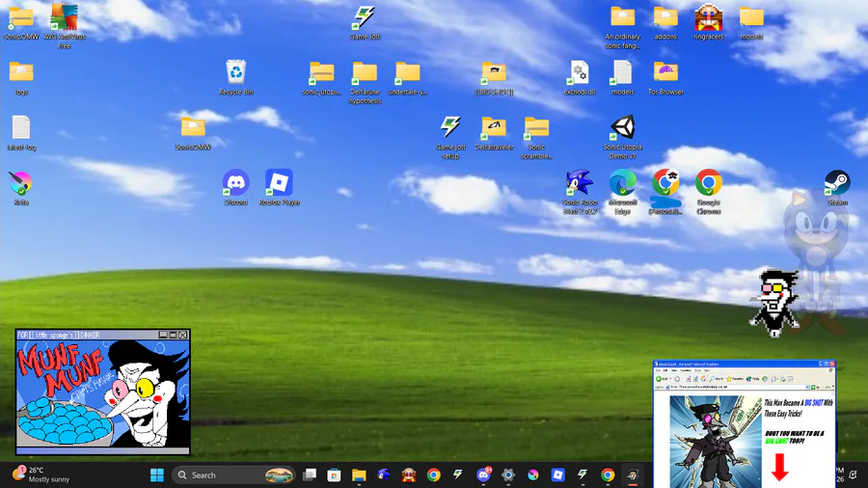
Task: Switch to Krita on the taskbar
Action: (533, 474)
